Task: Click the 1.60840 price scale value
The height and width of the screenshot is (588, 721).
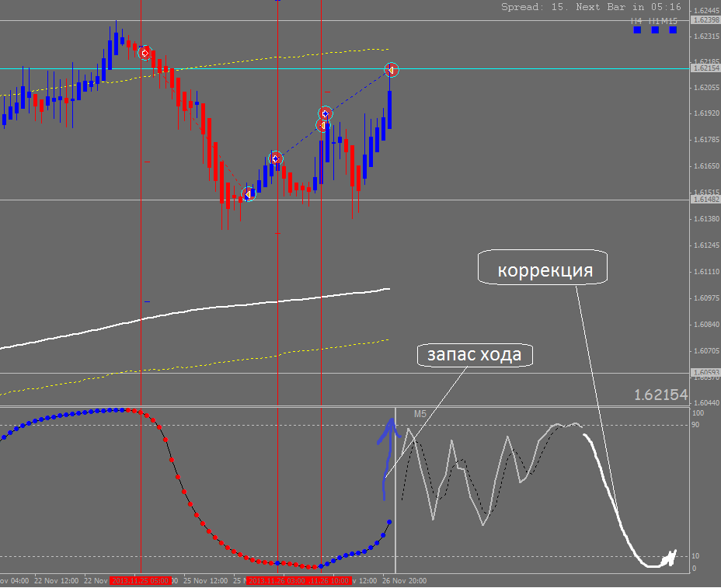Action: point(706,325)
